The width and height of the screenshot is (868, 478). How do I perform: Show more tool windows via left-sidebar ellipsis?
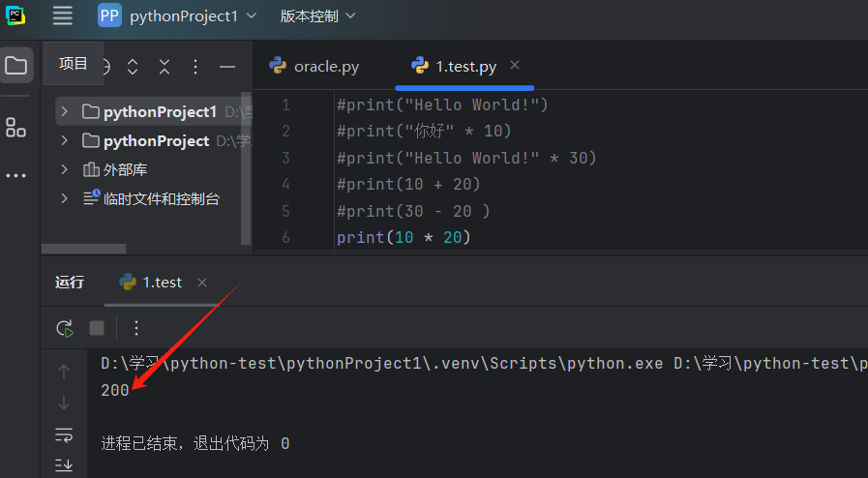[x=15, y=176]
